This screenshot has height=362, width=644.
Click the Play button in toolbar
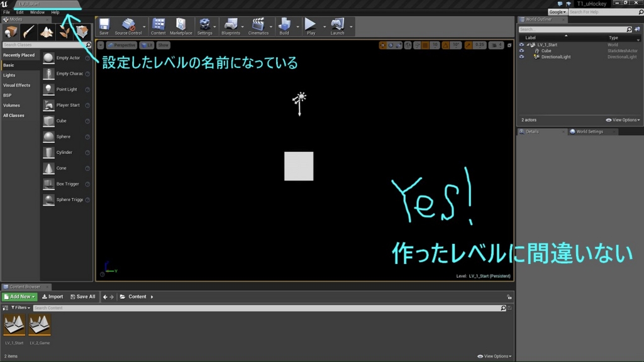coord(311,26)
